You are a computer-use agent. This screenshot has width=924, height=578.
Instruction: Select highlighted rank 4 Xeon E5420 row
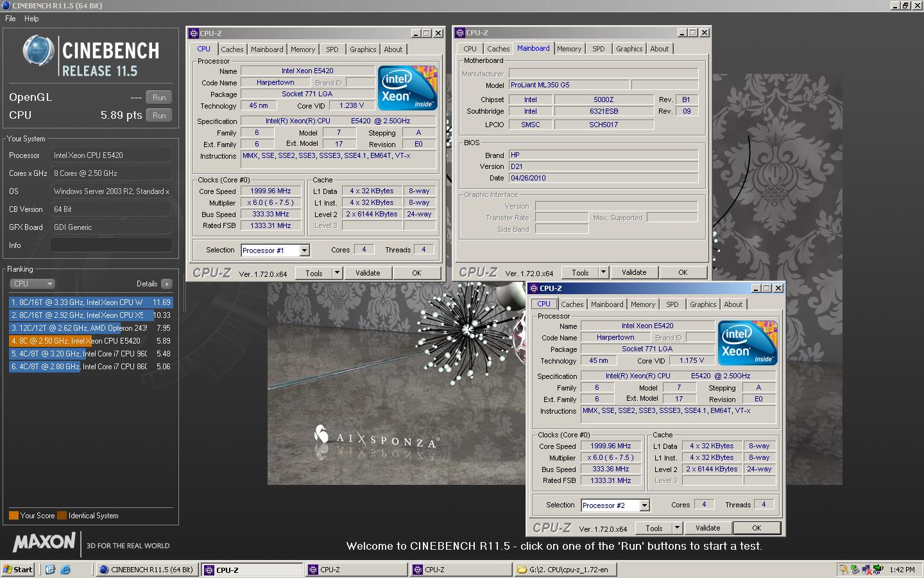(x=90, y=341)
